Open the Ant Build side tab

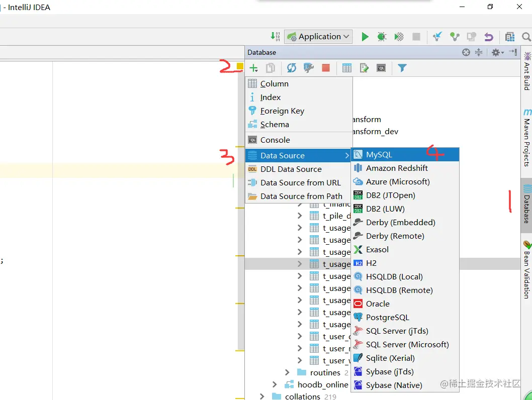[x=526, y=71]
